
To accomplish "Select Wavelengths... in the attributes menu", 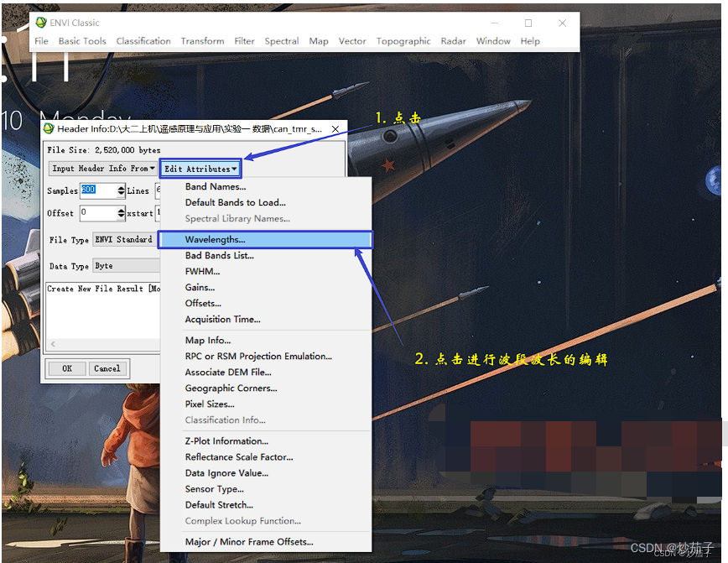I will pos(265,240).
